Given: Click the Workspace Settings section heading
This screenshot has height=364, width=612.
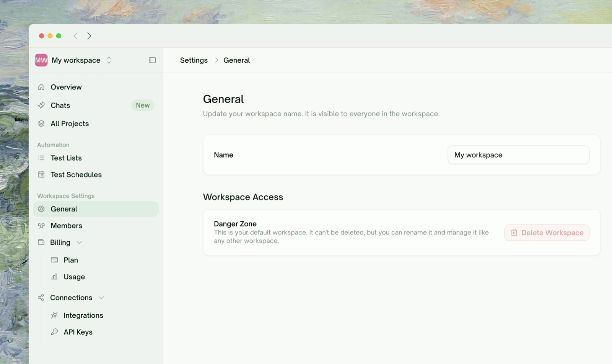Looking at the screenshot, I should coord(66,196).
